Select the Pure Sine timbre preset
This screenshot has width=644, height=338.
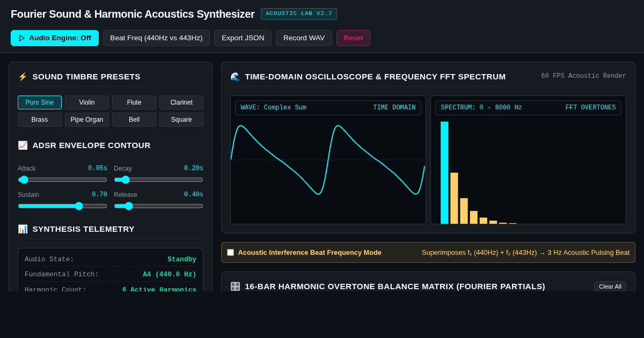[x=40, y=102]
